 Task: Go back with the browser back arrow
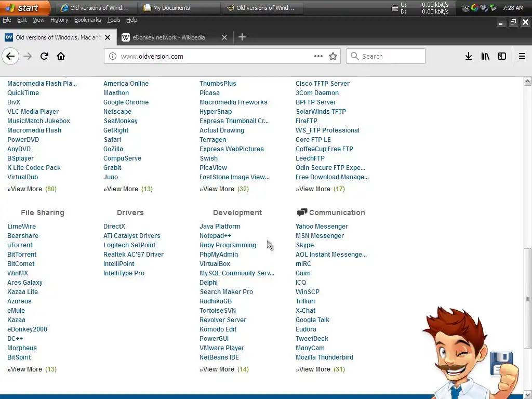[x=10, y=56]
